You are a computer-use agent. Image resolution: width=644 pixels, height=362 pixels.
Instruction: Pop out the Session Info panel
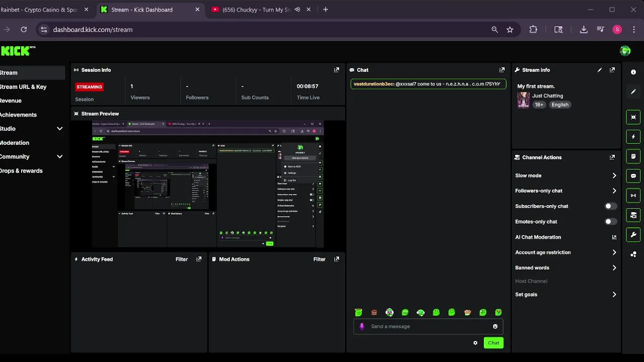[337, 70]
